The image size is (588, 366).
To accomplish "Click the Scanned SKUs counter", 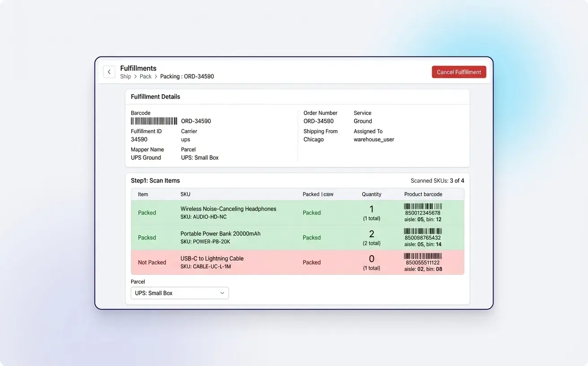I will (437, 180).
